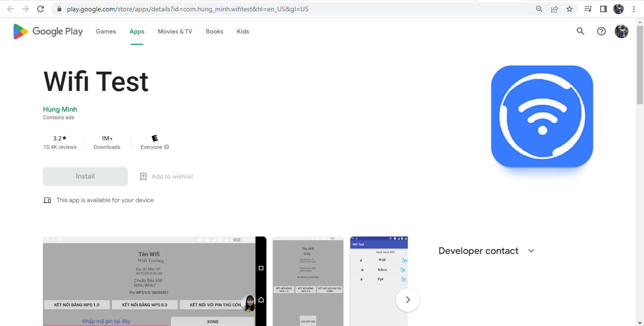Click 'This app is available for your device'

pos(105,200)
